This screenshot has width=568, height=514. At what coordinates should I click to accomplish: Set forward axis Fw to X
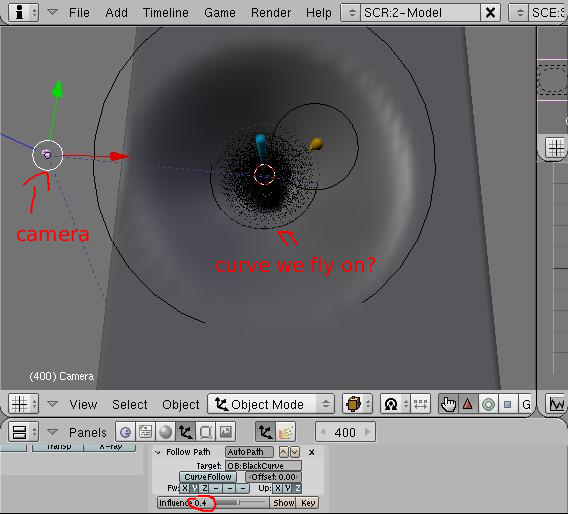tap(185, 488)
